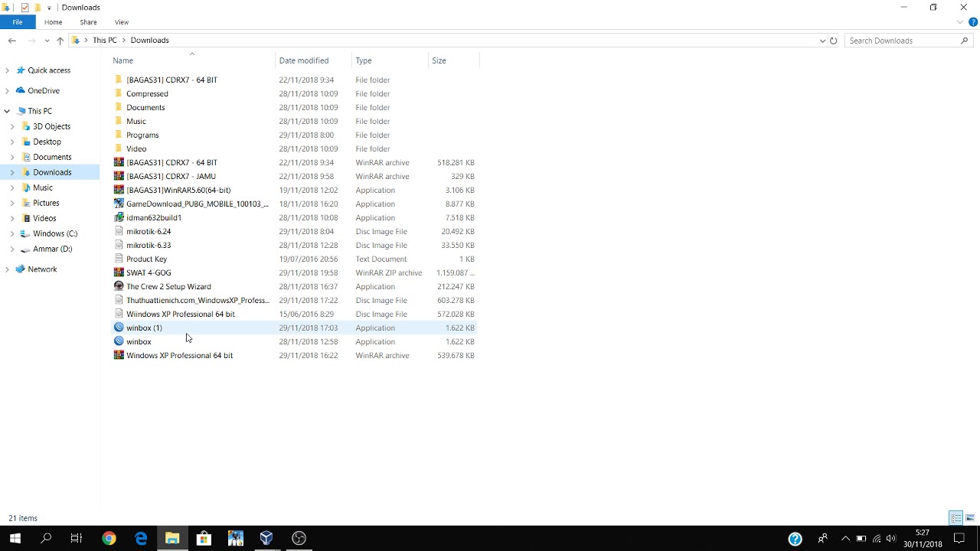Open the View ribbon tab

click(x=122, y=22)
